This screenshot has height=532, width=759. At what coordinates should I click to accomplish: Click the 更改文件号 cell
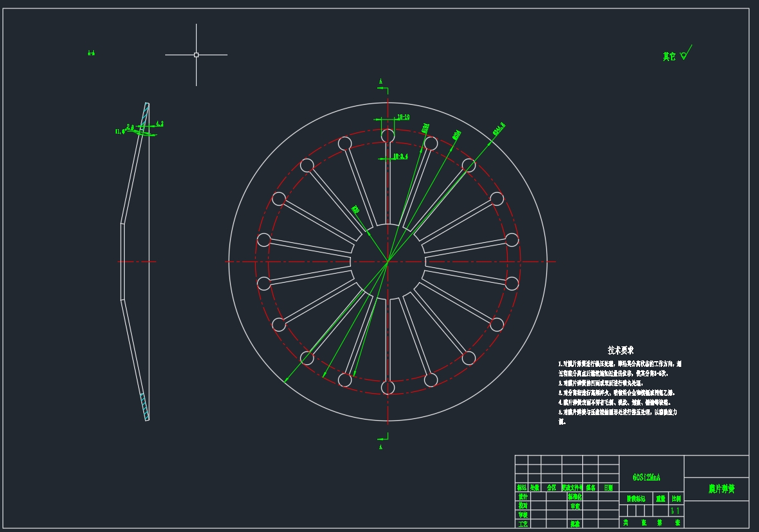click(x=572, y=488)
